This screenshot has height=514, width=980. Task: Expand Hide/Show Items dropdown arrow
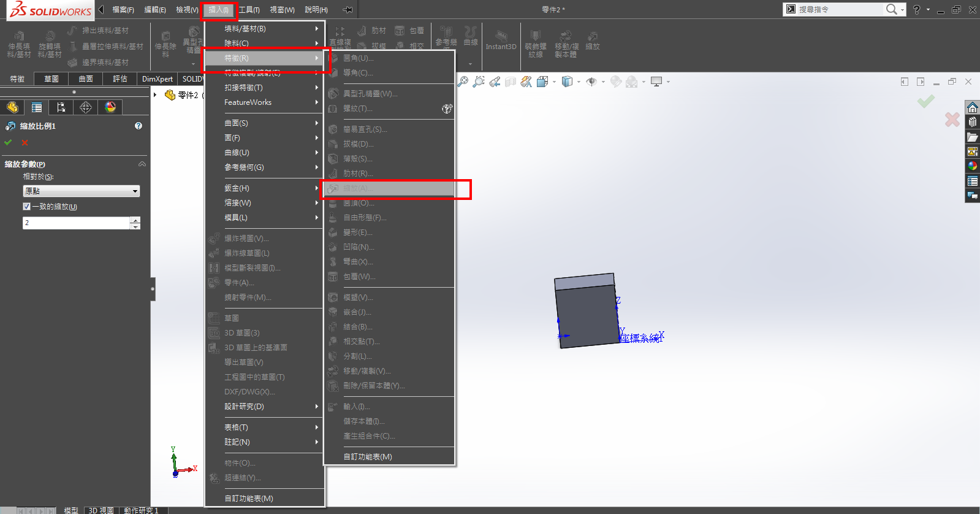pyautogui.click(x=603, y=82)
